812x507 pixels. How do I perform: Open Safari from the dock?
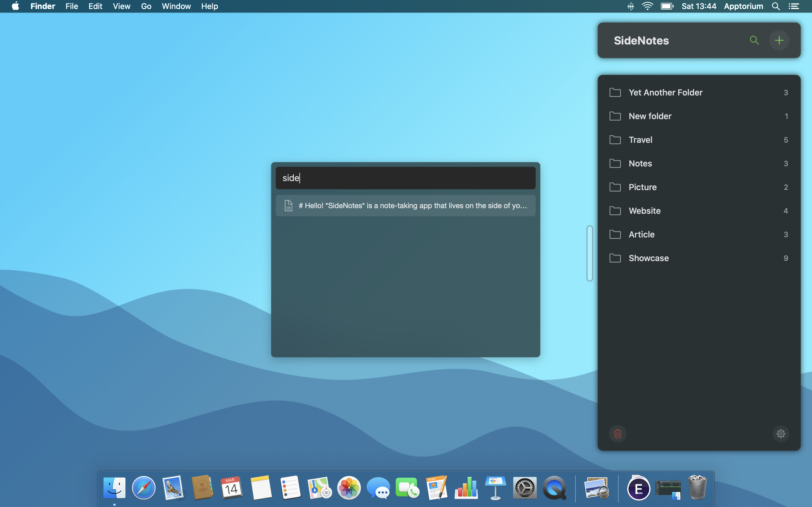coord(144,488)
